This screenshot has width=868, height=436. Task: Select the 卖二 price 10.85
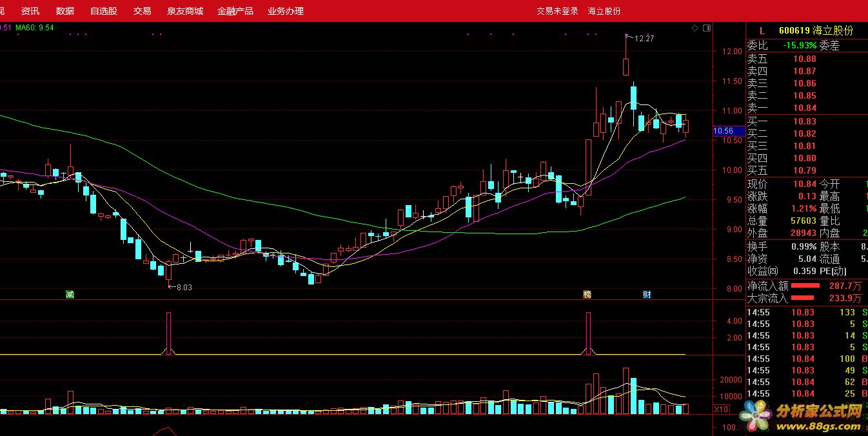[805, 95]
